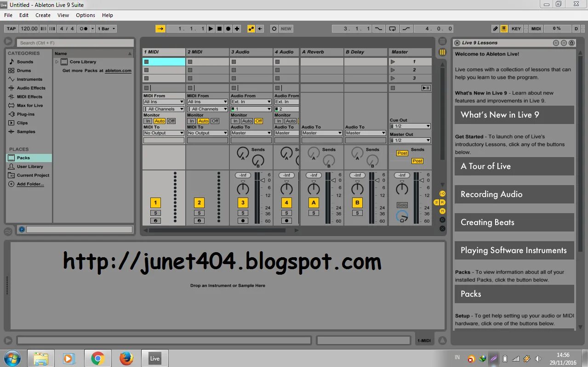This screenshot has height=367, width=588.
Task: Solo track 2 with S button
Action: 199,213
